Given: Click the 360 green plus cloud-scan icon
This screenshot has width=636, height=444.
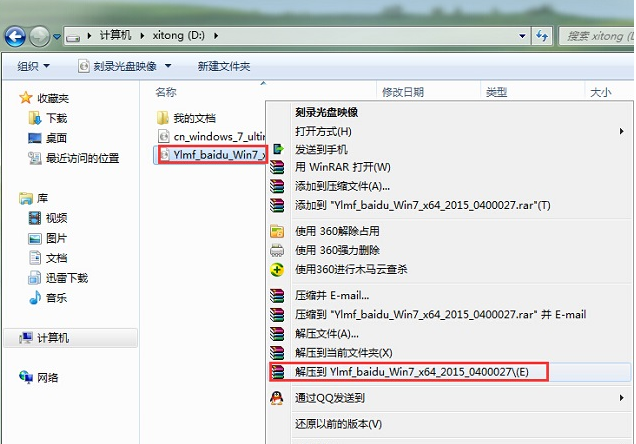Looking at the screenshot, I should 277,269.
